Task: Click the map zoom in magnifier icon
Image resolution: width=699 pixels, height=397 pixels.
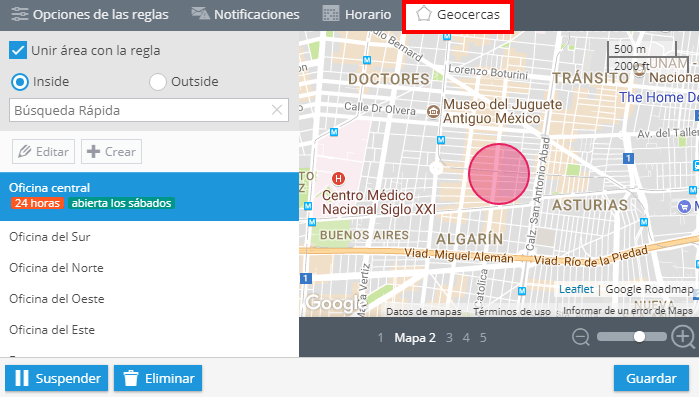Action: [684, 337]
